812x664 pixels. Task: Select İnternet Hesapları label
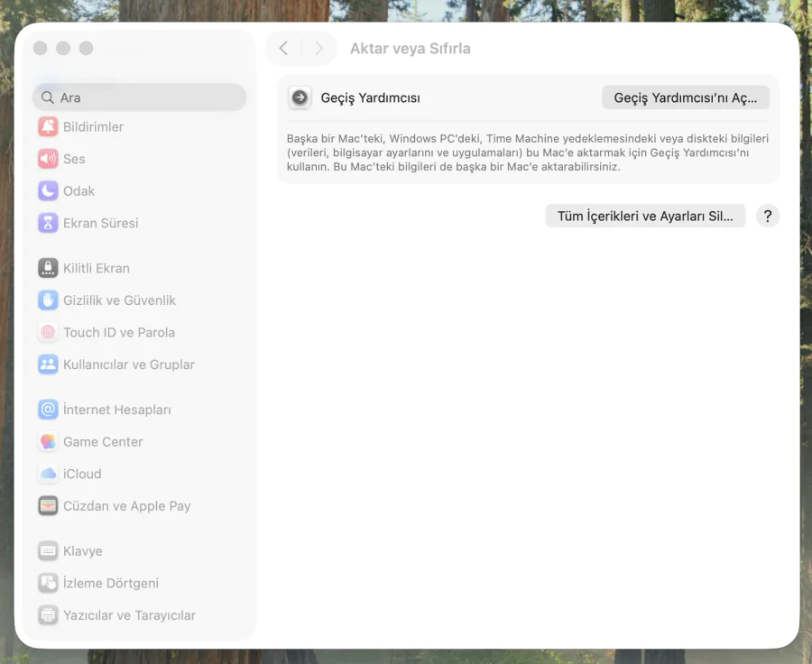117,410
